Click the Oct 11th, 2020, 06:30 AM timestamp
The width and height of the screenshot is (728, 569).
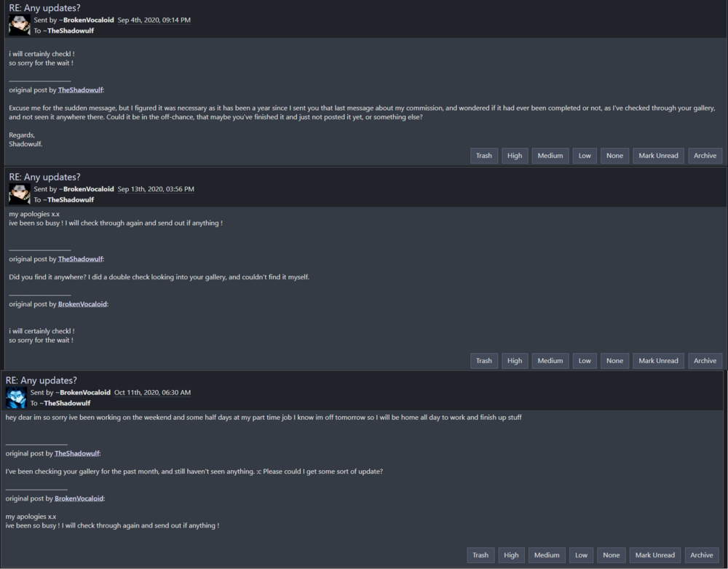coord(152,393)
